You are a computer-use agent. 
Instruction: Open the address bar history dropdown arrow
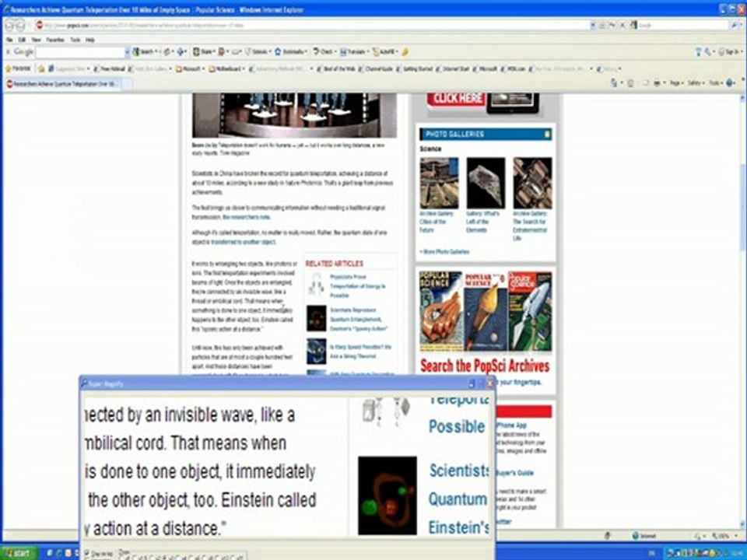pyautogui.click(x=593, y=25)
